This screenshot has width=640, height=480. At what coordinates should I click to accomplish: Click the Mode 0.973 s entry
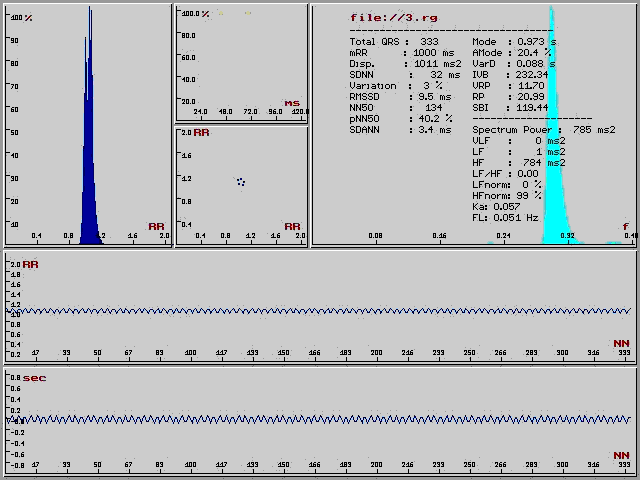[x=514, y=42]
